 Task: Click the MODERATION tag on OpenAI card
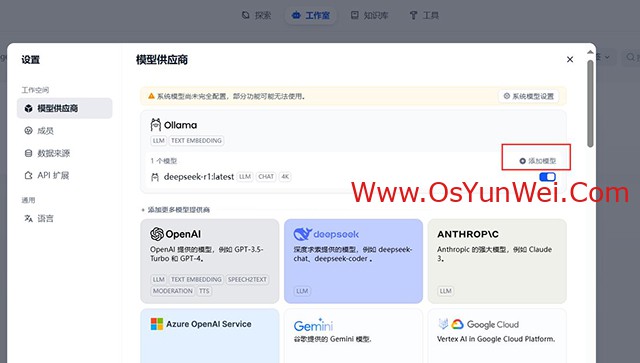click(x=173, y=291)
